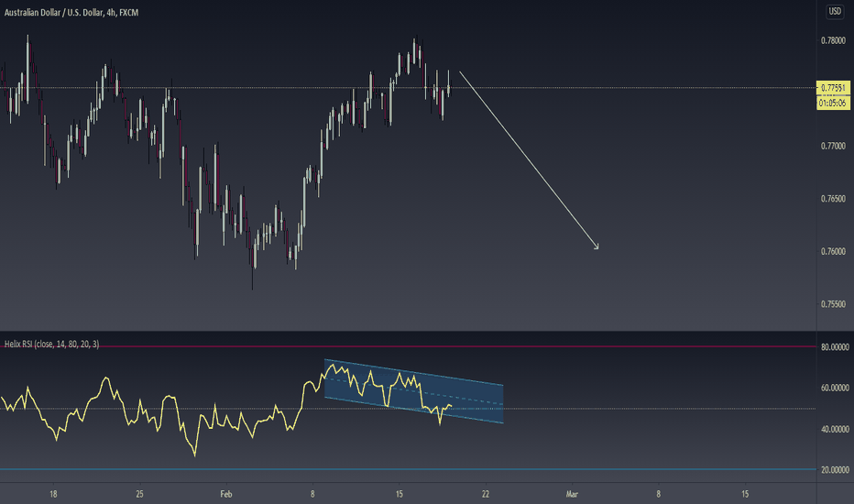Click the 20.00000 RSI axis label
Screen dimensions: 854x504
[x=835, y=470]
